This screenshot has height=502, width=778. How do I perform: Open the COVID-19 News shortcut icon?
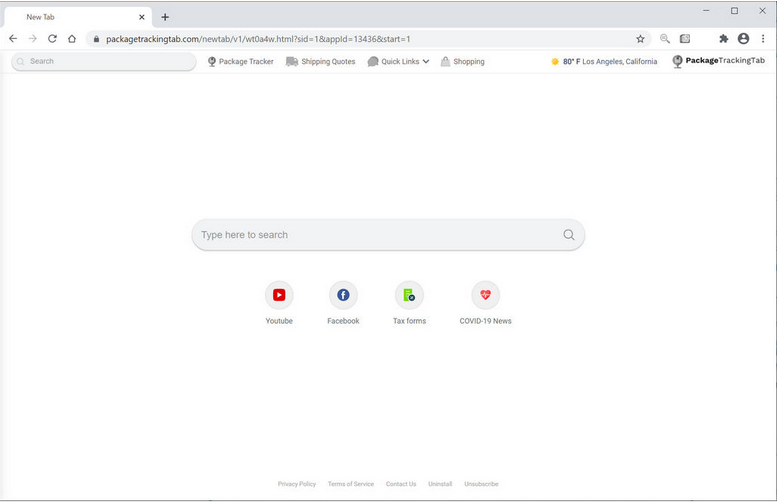point(485,295)
